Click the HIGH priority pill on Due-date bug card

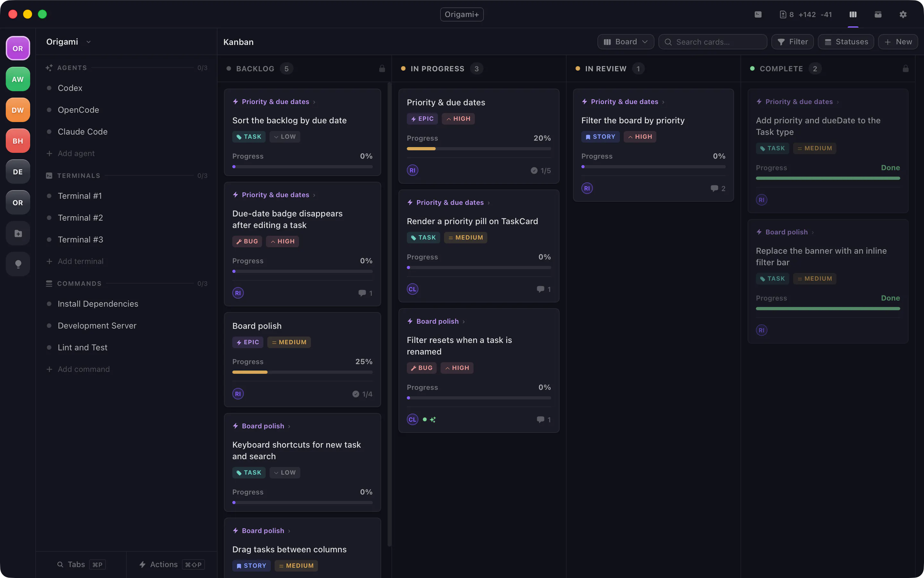pyautogui.click(x=282, y=241)
